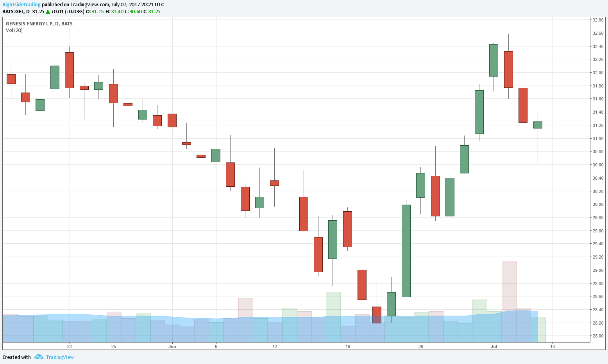Click the 26 date axis label
This screenshot has width=608, height=364.
click(x=421, y=346)
